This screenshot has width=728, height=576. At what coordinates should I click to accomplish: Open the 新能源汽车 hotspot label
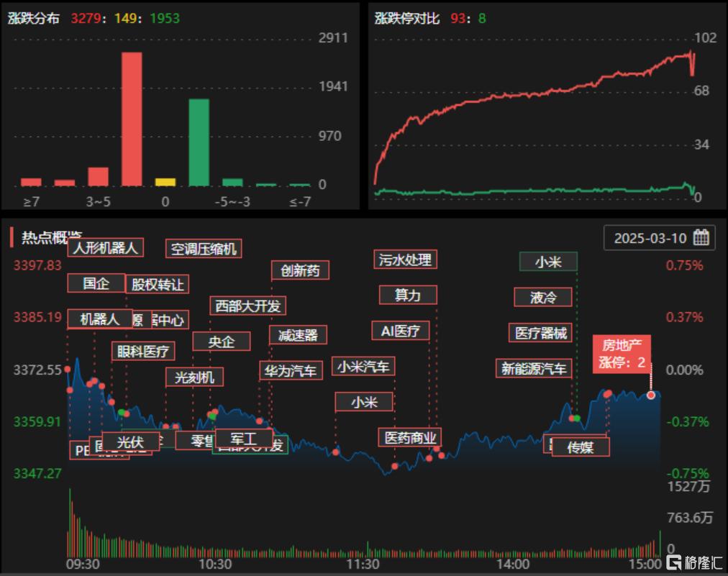(534, 368)
